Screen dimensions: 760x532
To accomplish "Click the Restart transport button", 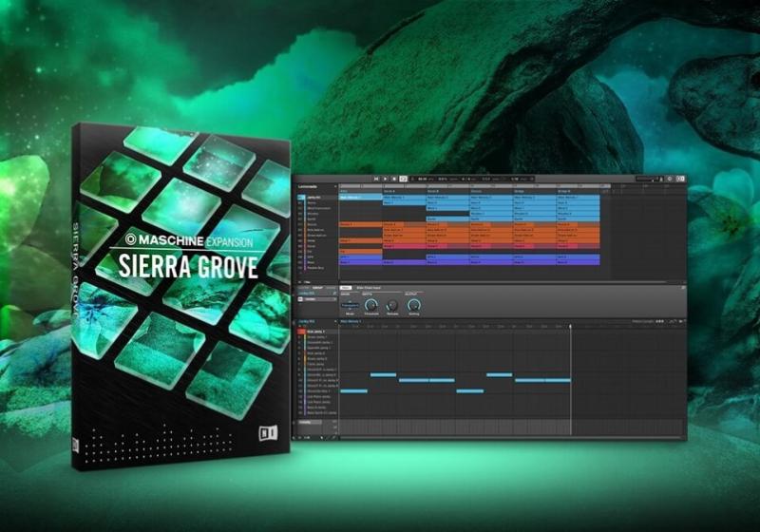I will point(376,178).
